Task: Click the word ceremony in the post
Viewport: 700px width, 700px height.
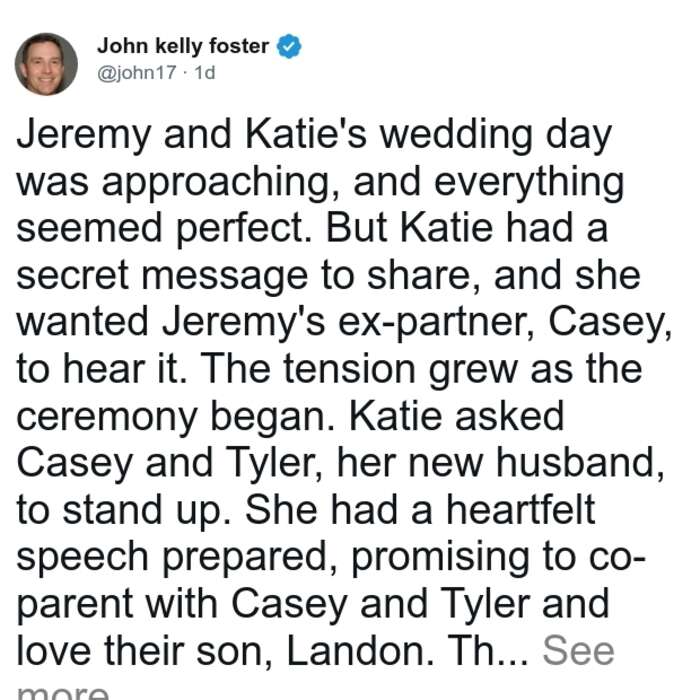Action: (x=107, y=417)
